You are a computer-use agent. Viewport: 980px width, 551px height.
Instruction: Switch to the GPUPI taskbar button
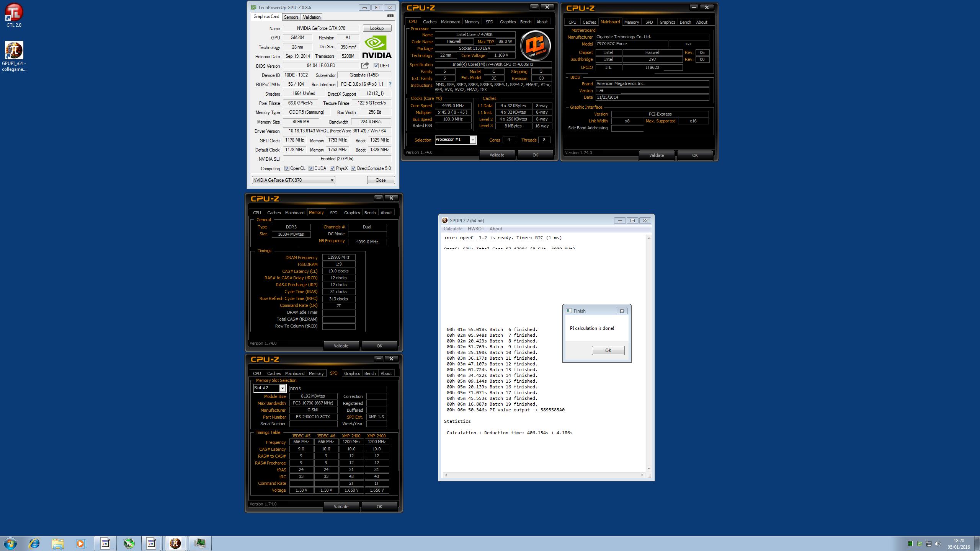tap(175, 543)
